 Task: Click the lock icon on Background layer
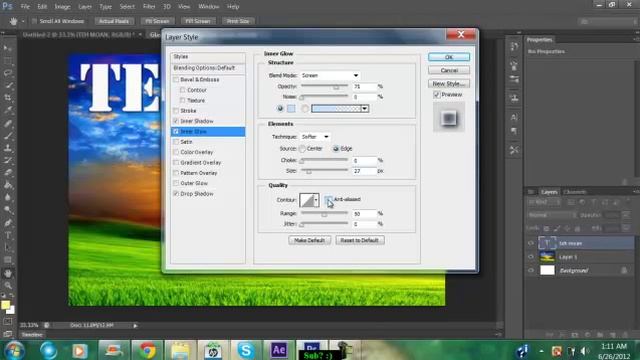click(x=624, y=270)
